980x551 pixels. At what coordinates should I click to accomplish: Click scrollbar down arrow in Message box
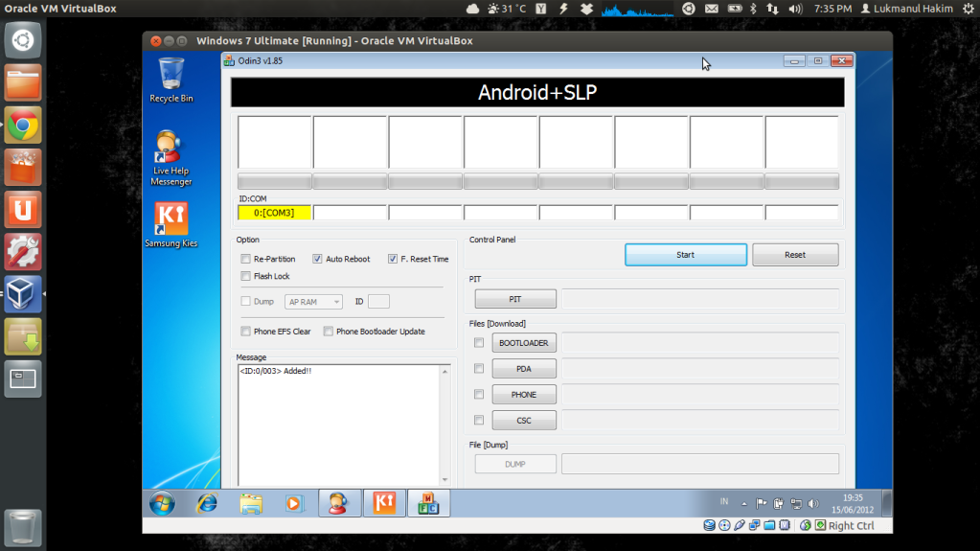[445, 480]
